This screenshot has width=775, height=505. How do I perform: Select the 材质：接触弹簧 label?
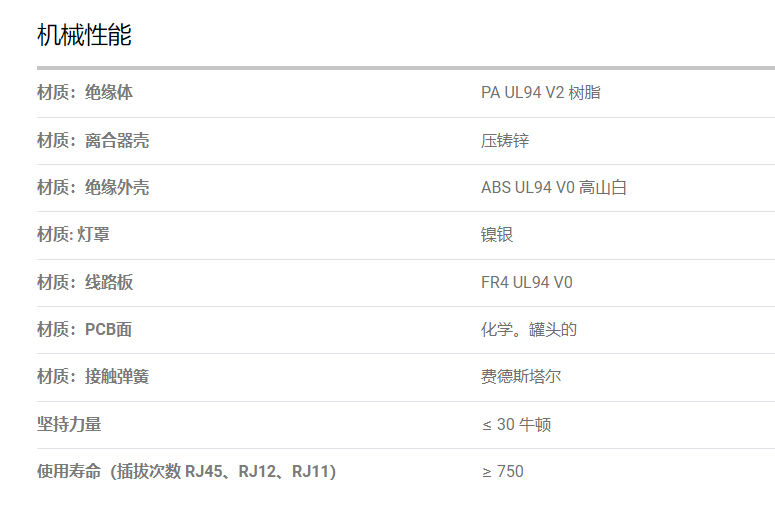[x=93, y=377]
